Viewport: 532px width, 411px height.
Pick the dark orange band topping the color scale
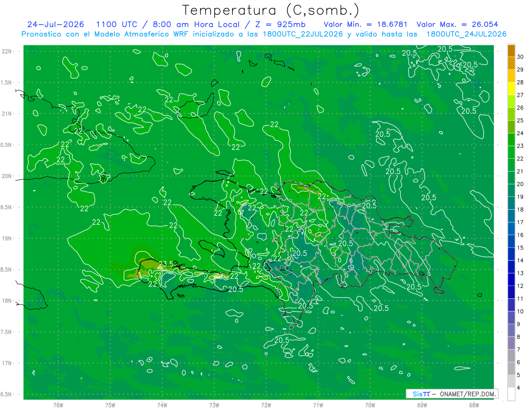pyautogui.click(x=511, y=51)
